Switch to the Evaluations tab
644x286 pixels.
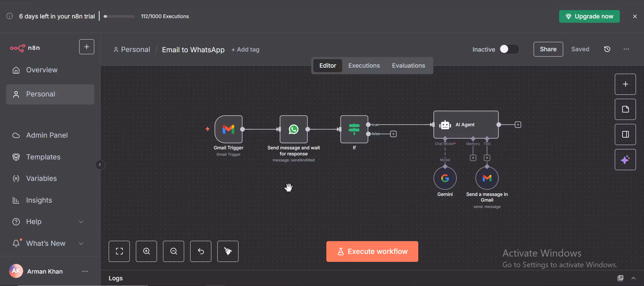point(408,66)
